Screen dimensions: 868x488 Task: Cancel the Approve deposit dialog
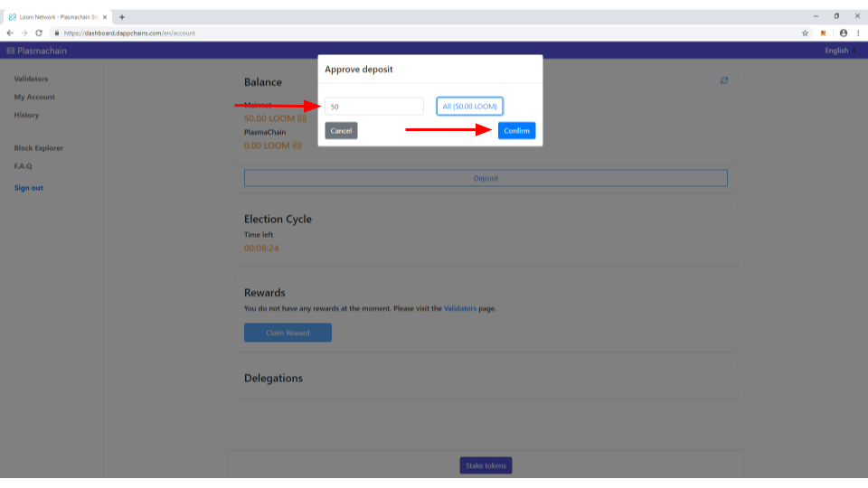point(341,130)
